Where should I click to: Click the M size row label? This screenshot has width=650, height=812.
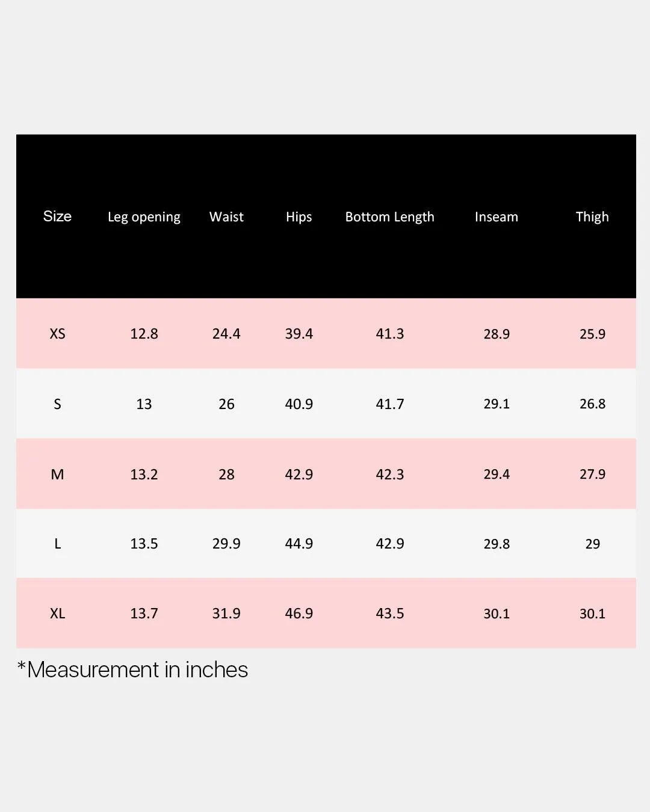[57, 475]
